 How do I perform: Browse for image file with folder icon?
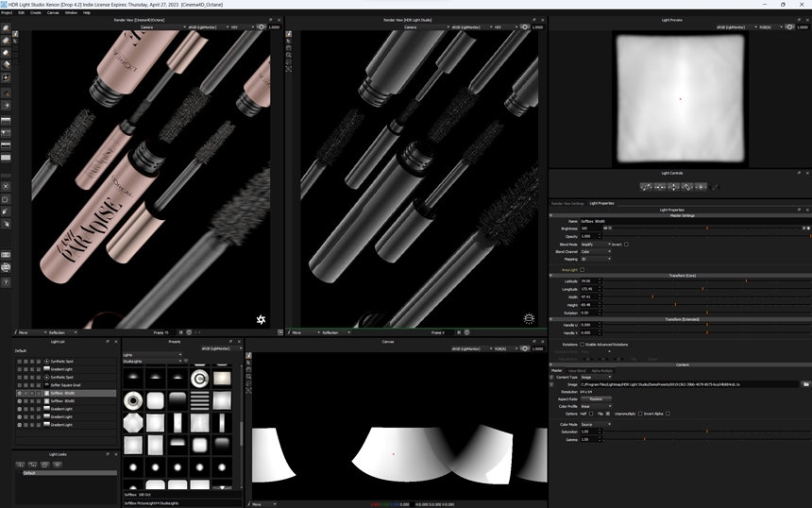pos(805,384)
